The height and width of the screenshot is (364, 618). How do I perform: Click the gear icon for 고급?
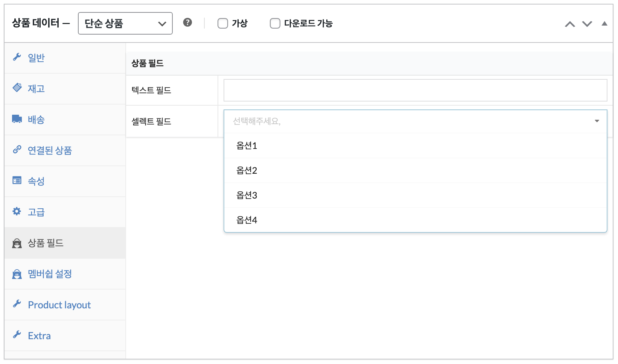coord(17,211)
